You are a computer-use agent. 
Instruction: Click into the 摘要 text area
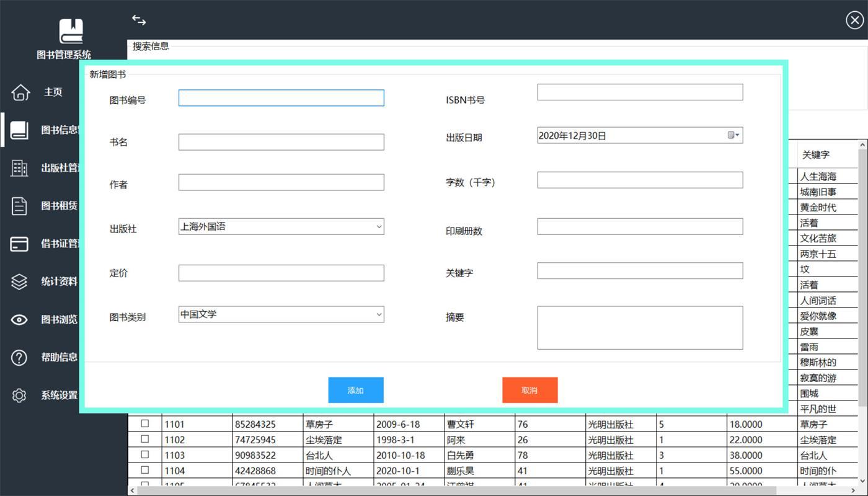click(x=640, y=327)
